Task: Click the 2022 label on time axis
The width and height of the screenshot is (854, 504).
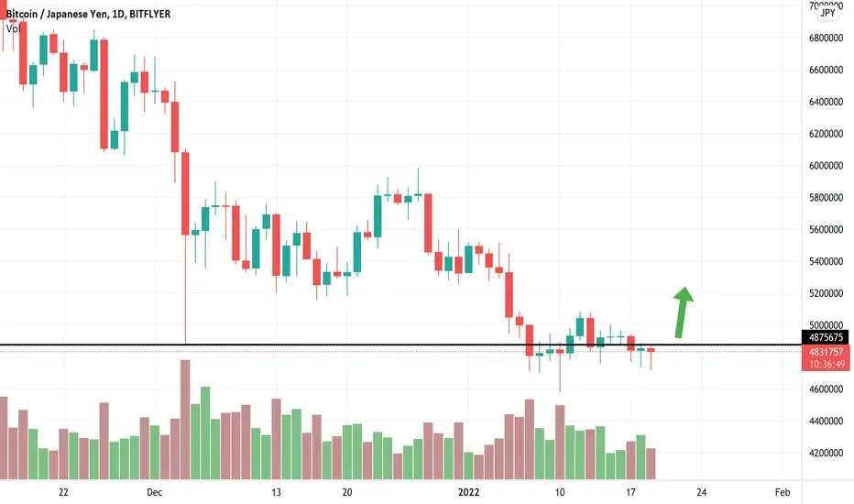Action: tap(468, 493)
